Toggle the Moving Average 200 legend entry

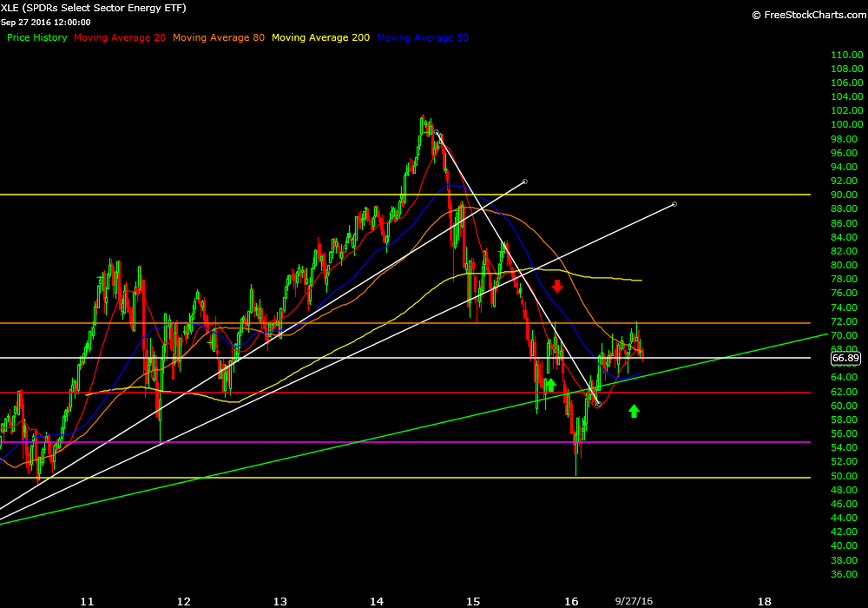320,37
